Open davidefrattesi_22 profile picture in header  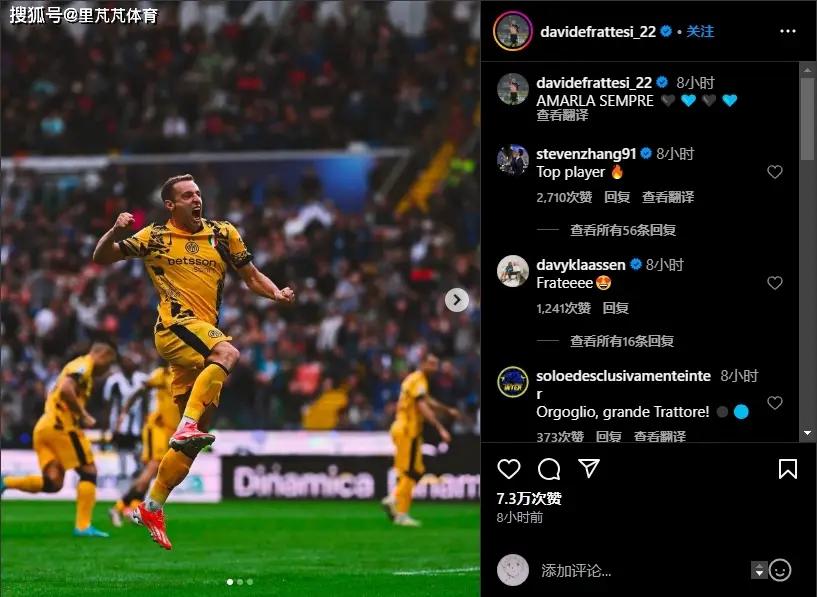coord(513,31)
